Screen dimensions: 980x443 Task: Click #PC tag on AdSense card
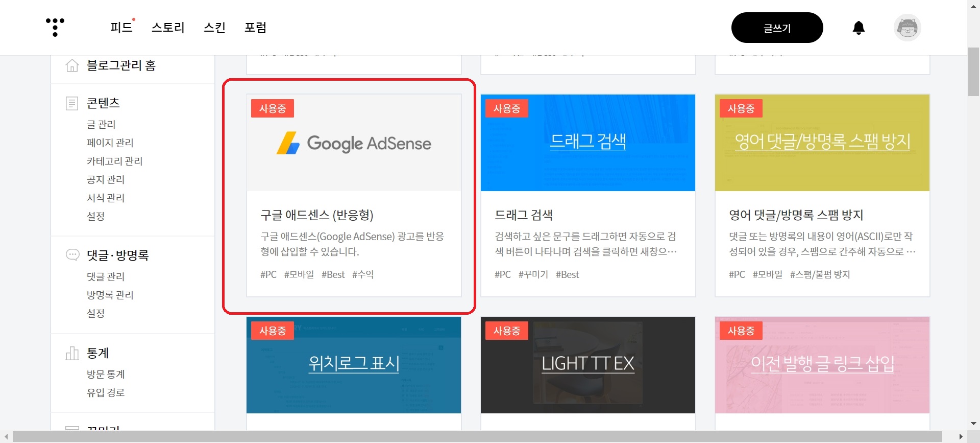pyautogui.click(x=268, y=274)
